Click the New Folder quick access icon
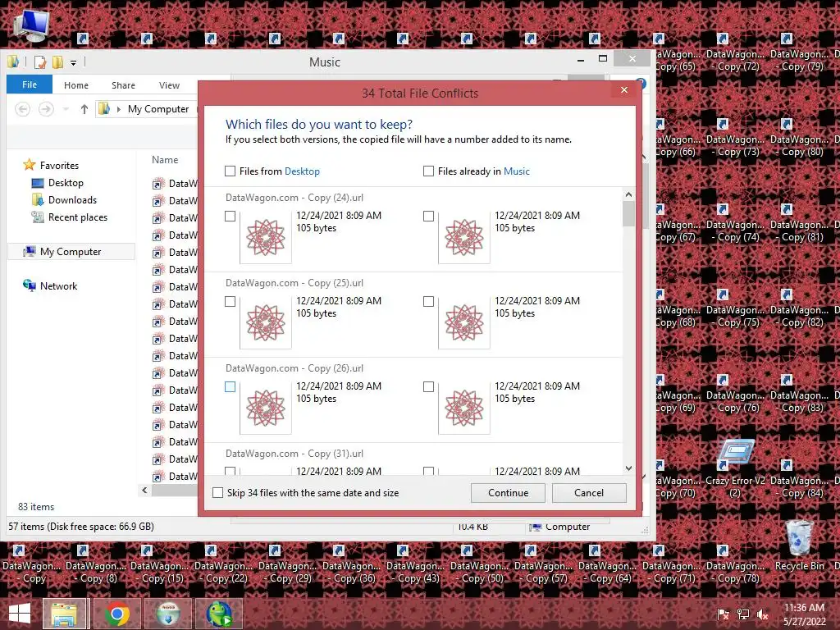This screenshot has height=630, width=840. [58, 62]
